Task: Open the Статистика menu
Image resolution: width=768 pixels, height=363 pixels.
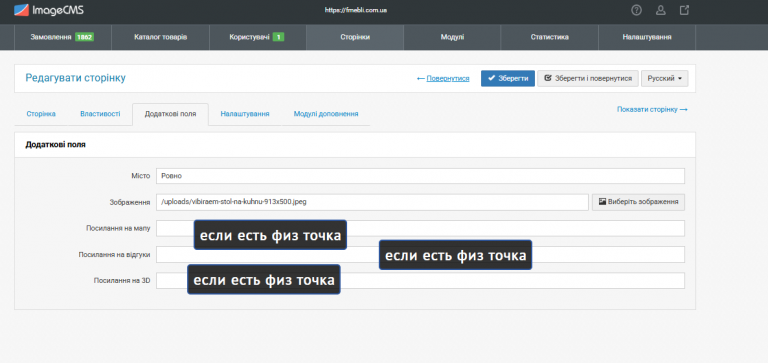Action: [x=550, y=37]
